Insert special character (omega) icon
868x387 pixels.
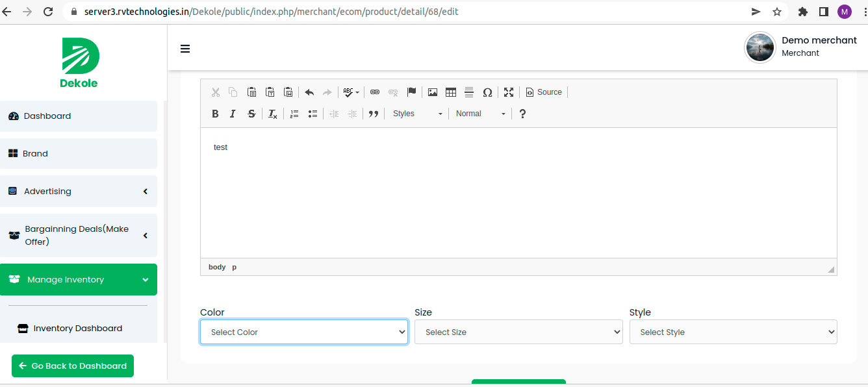(487, 92)
